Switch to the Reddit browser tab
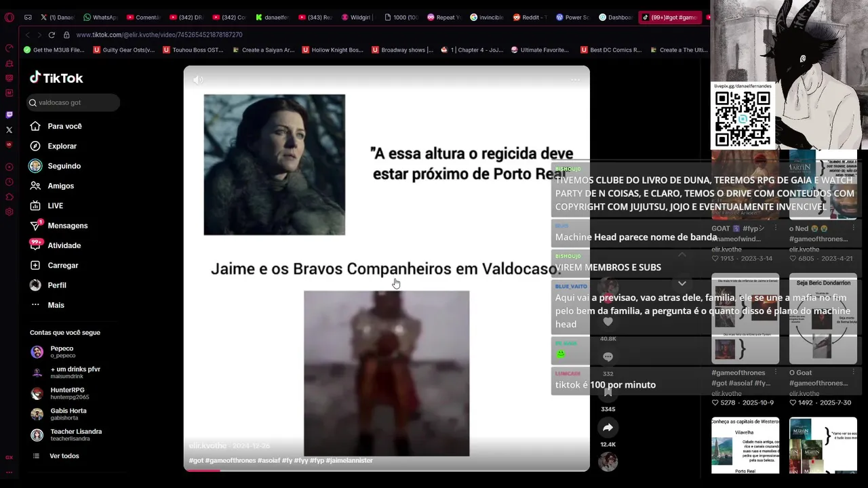 pyautogui.click(x=530, y=18)
